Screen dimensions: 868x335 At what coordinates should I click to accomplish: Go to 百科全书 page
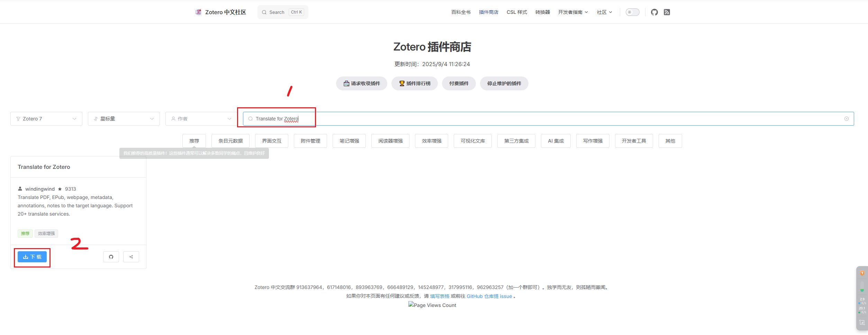tap(461, 12)
